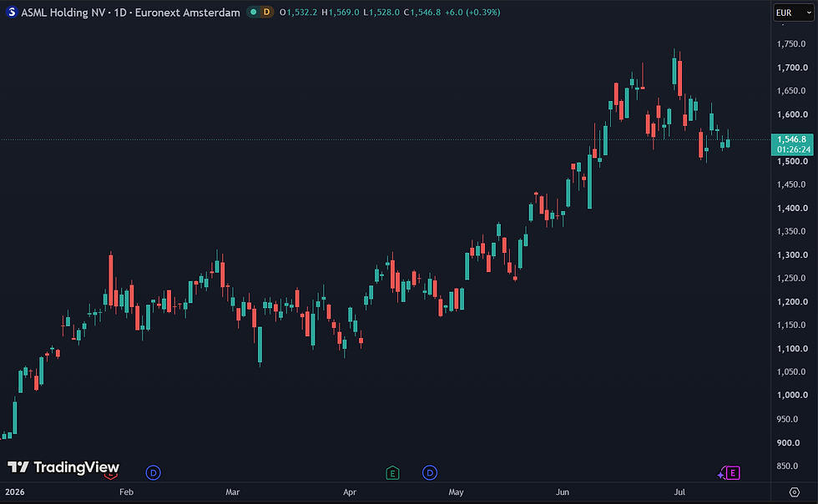Click the Jun label on the time axis
This screenshot has width=818, height=504.
563,492
